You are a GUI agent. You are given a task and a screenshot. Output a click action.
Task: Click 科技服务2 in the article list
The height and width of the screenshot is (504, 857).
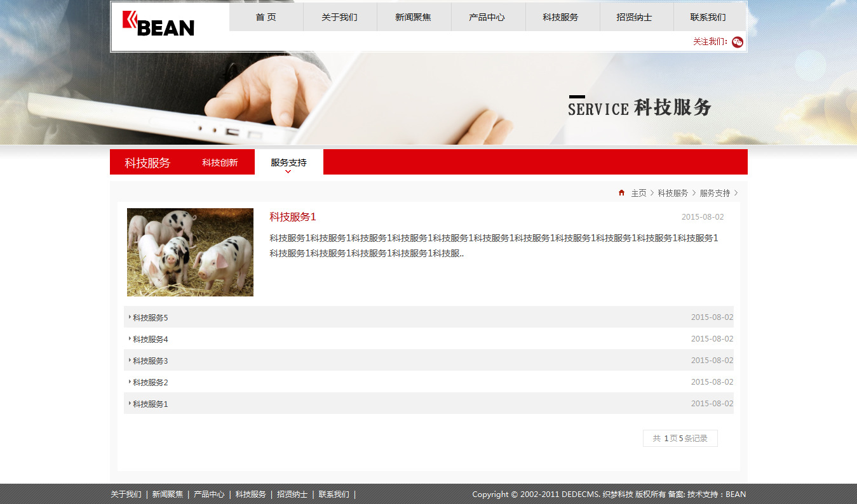tap(151, 382)
